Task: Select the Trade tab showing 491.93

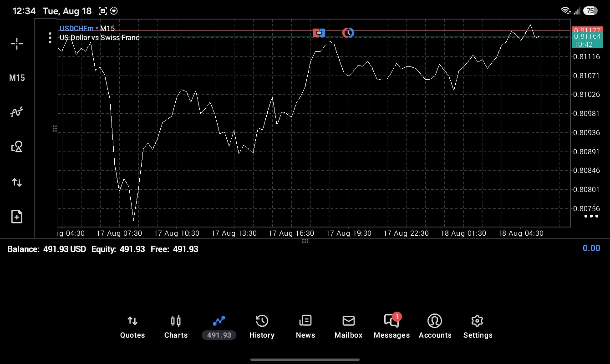Action: click(x=219, y=327)
